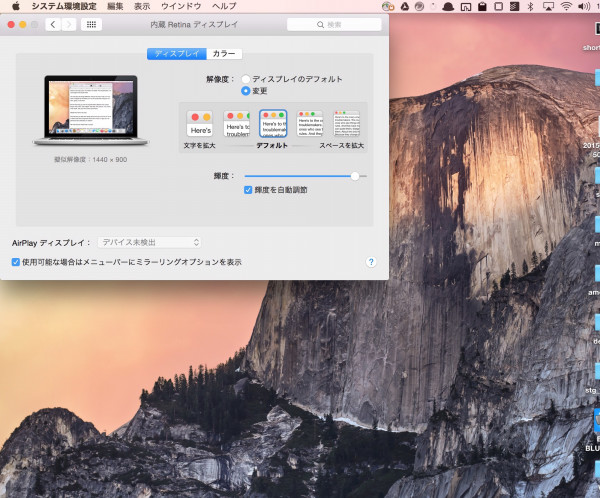Switch to the カラー tab

tap(225, 54)
